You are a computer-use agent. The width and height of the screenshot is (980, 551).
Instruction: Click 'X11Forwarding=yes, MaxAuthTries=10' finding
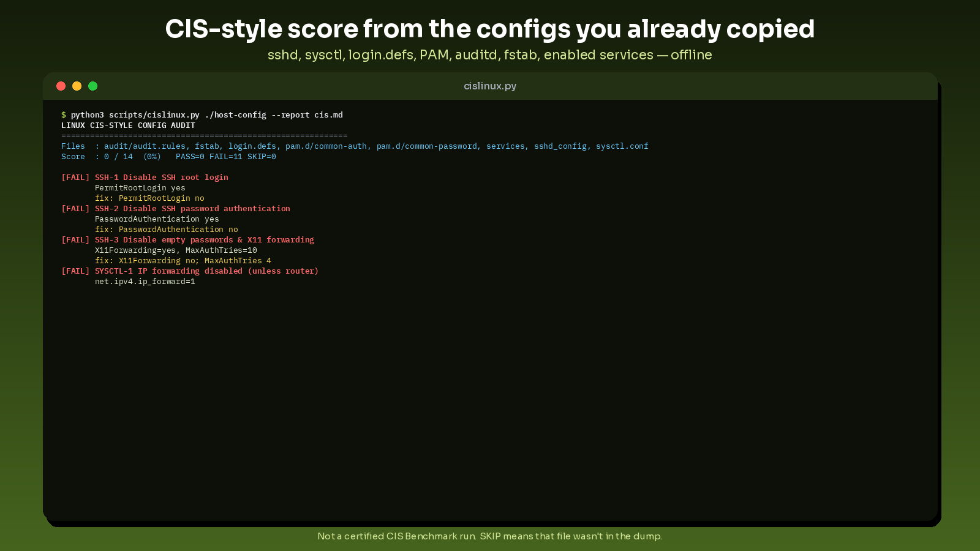(176, 250)
